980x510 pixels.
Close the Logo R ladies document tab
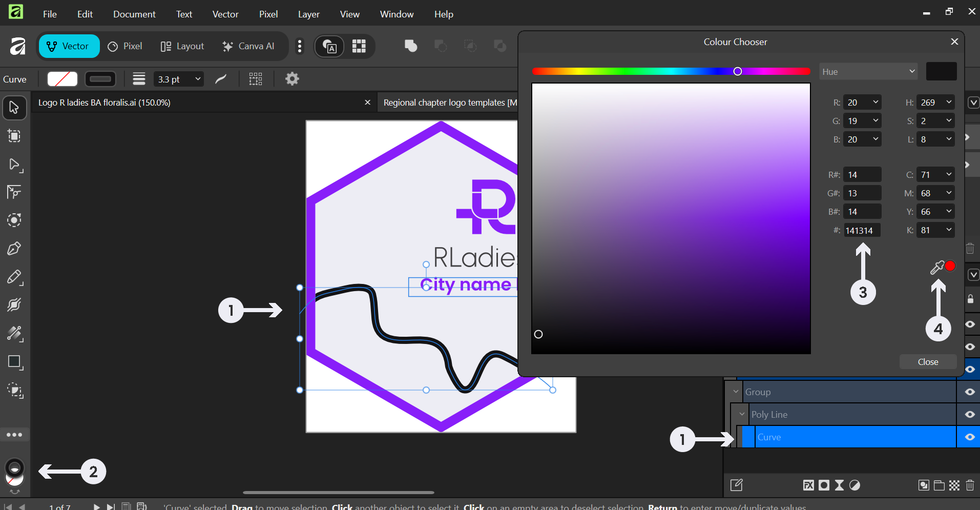367,103
